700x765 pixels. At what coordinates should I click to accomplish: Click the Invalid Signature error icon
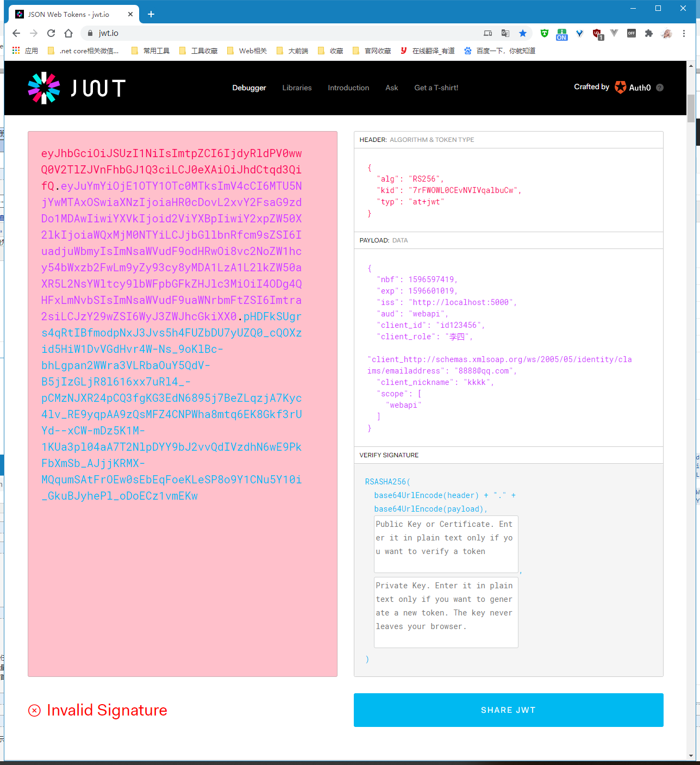[35, 710]
